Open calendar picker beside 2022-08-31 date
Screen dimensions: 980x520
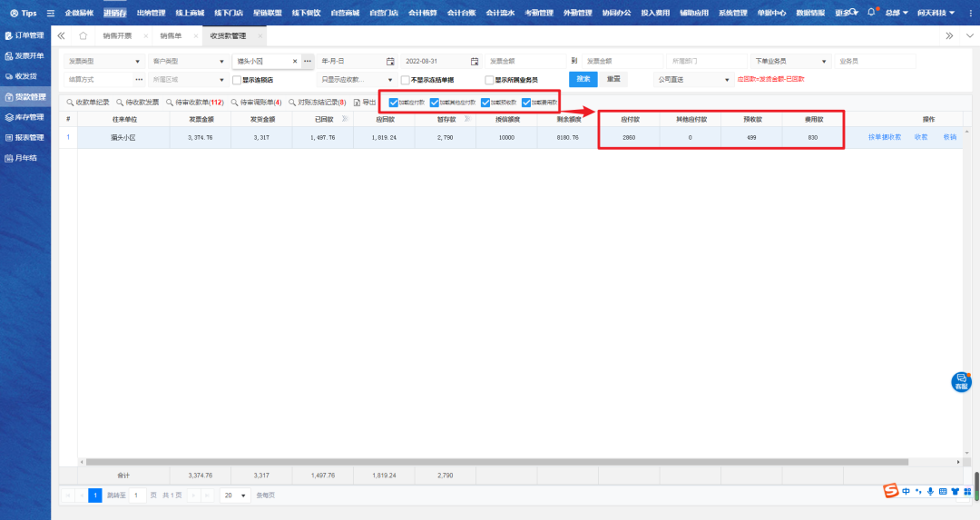(x=474, y=62)
